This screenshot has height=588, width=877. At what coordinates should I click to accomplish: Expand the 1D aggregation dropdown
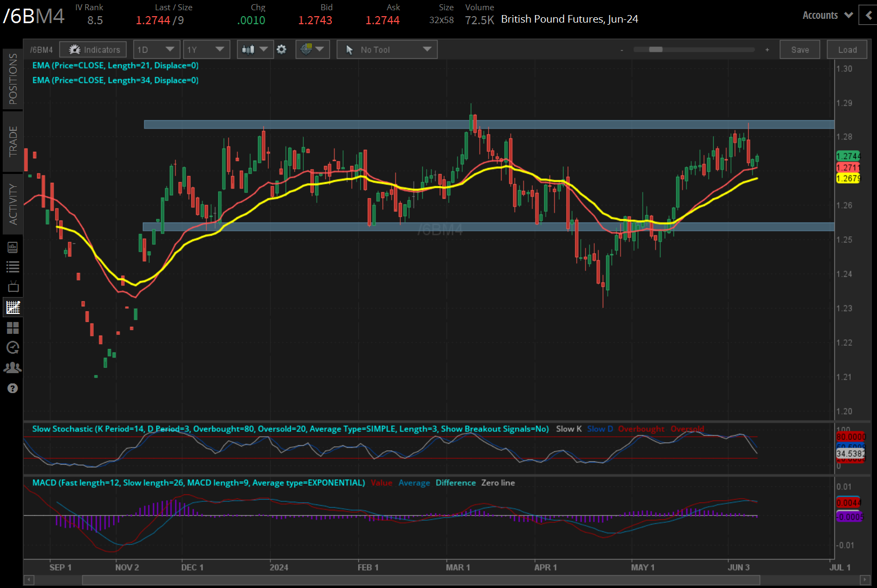pyautogui.click(x=156, y=50)
